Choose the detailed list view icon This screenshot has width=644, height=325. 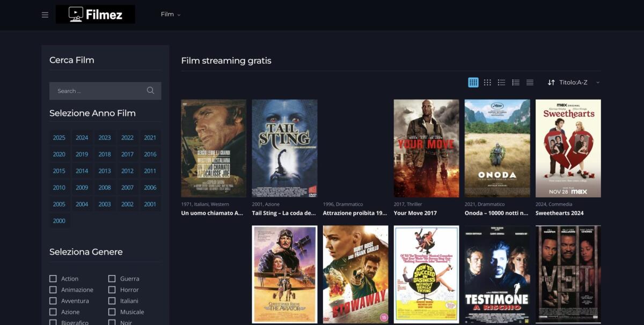pos(516,82)
